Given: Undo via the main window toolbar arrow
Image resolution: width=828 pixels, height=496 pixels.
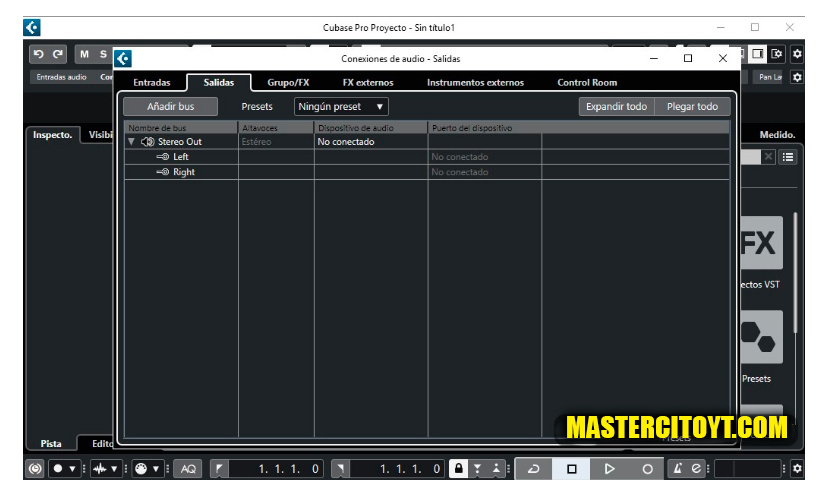Looking at the screenshot, I should point(39,54).
